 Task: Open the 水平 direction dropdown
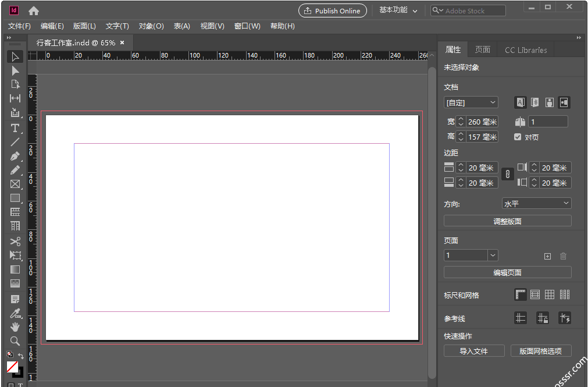(537, 204)
